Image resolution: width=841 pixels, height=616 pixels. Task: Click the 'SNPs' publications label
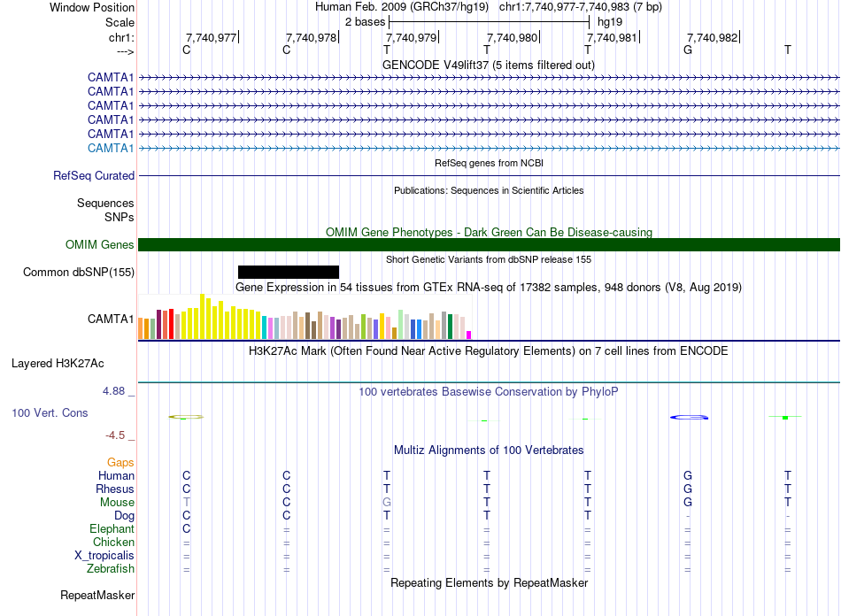click(x=120, y=217)
